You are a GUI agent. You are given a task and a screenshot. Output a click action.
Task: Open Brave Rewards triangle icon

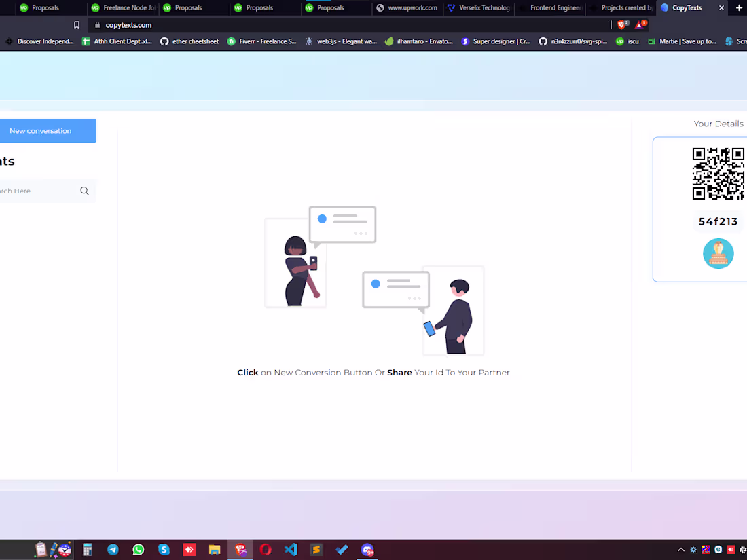[640, 24]
